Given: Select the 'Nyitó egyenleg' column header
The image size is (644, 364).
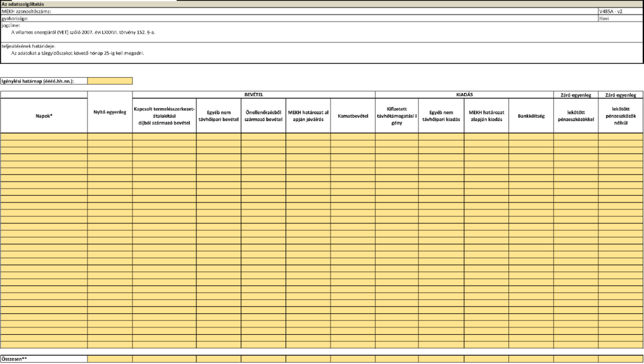Looking at the screenshot, I should coord(110,112).
